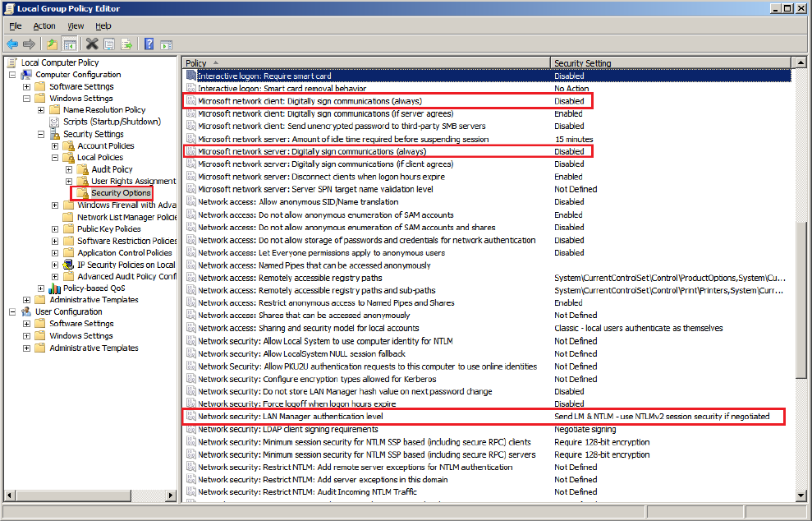Click the policy list scroll up arrow
Viewport: 812px width, 521px height.
[x=801, y=63]
